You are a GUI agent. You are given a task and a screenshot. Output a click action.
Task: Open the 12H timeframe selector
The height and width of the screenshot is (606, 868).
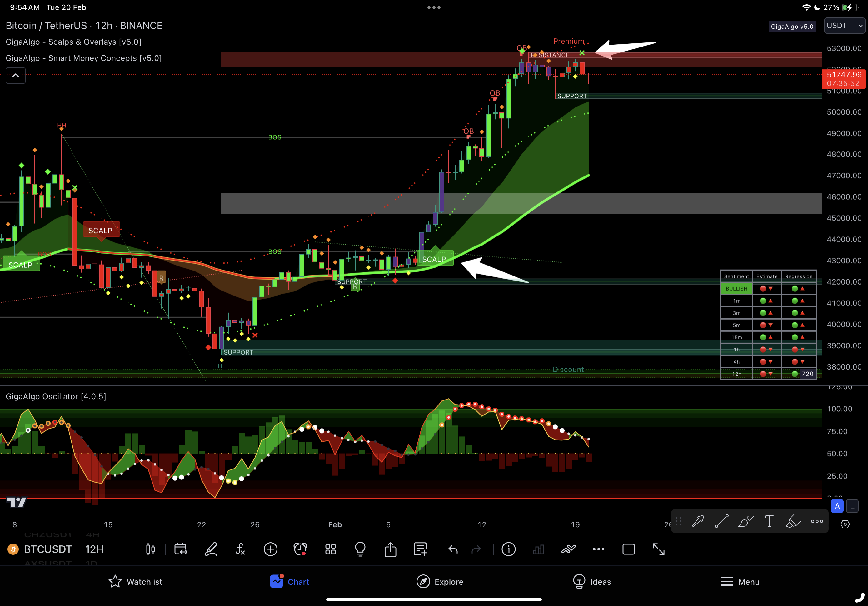click(x=94, y=549)
